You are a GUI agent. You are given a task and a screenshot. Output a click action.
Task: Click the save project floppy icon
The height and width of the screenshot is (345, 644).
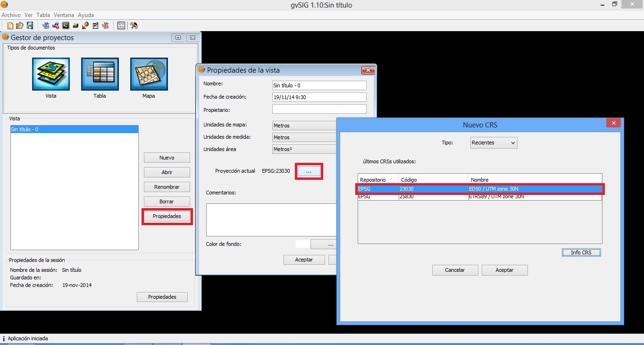[x=30, y=25]
